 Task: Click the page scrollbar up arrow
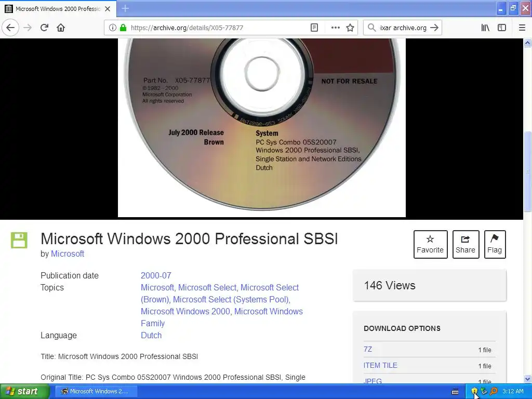tap(528, 43)
